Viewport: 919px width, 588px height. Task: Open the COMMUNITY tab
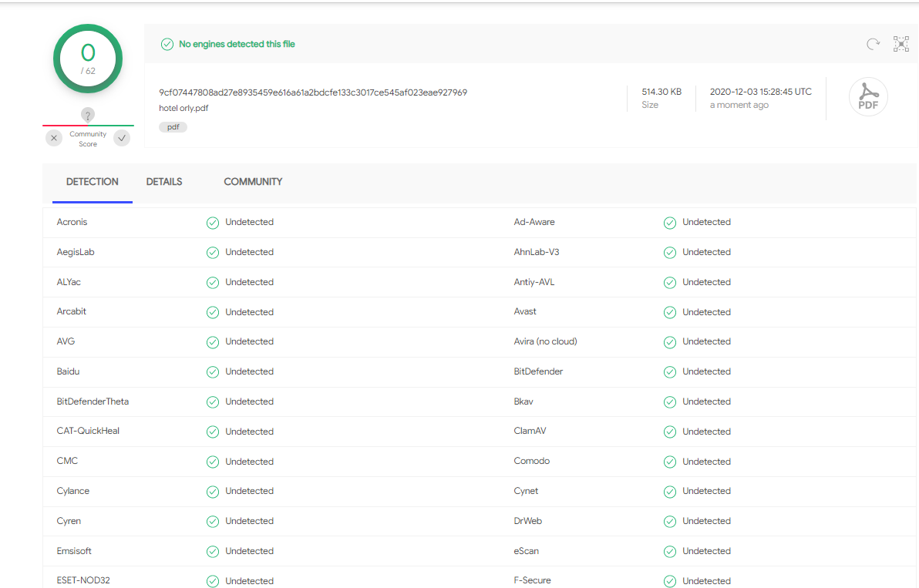tap(253, 182)
